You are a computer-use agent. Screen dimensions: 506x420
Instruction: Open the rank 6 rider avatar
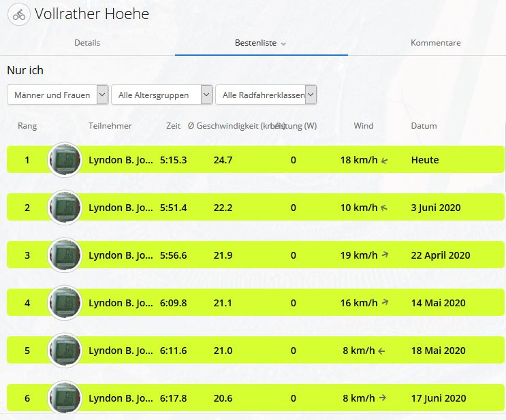click(65, 398)
